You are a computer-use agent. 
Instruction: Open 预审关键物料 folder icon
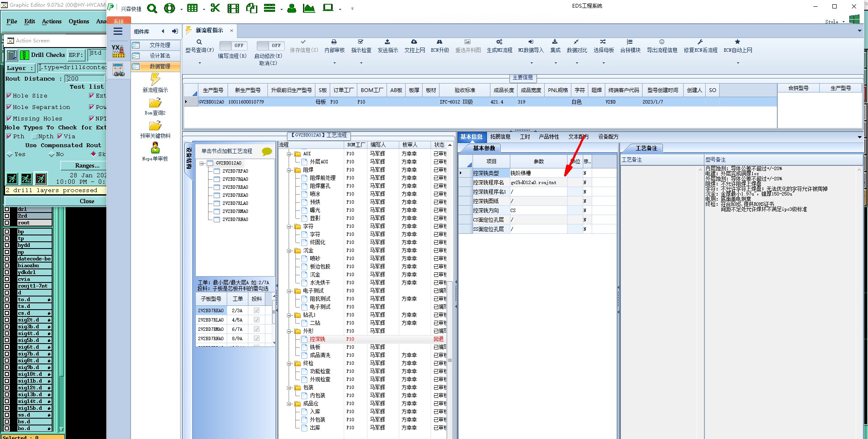click(x=155, y=126)
